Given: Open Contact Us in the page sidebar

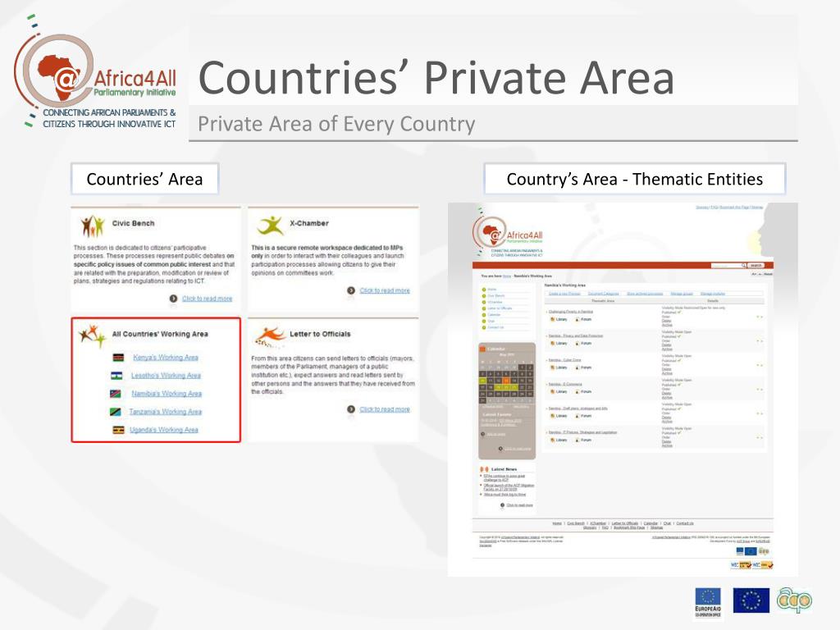Looking at the screenshot, I should coord(495,327).
